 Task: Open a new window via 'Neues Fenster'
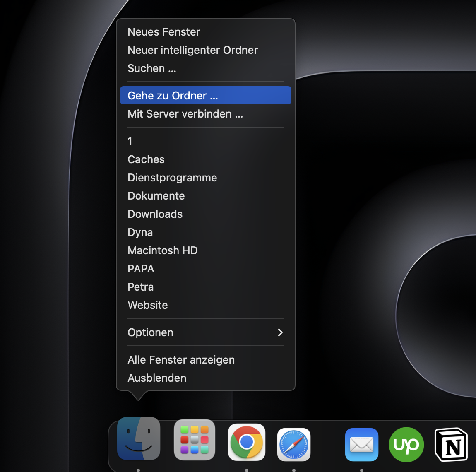(x=163, y=31)
